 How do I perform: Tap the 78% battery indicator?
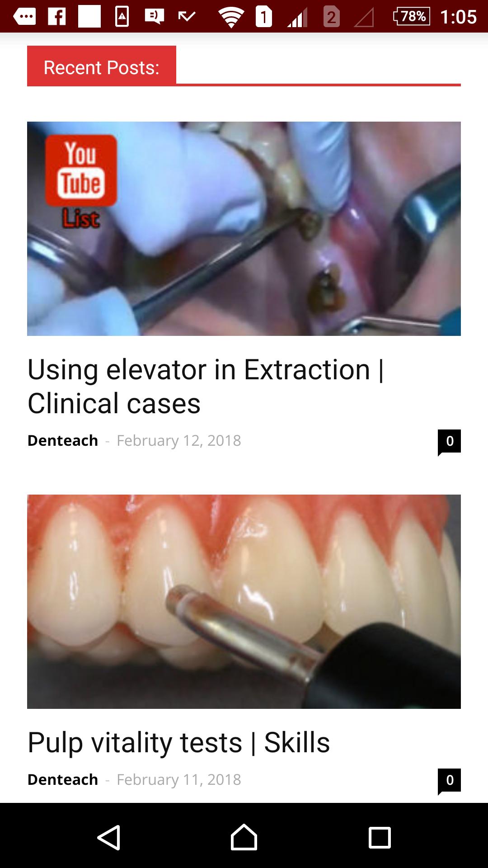412,17
